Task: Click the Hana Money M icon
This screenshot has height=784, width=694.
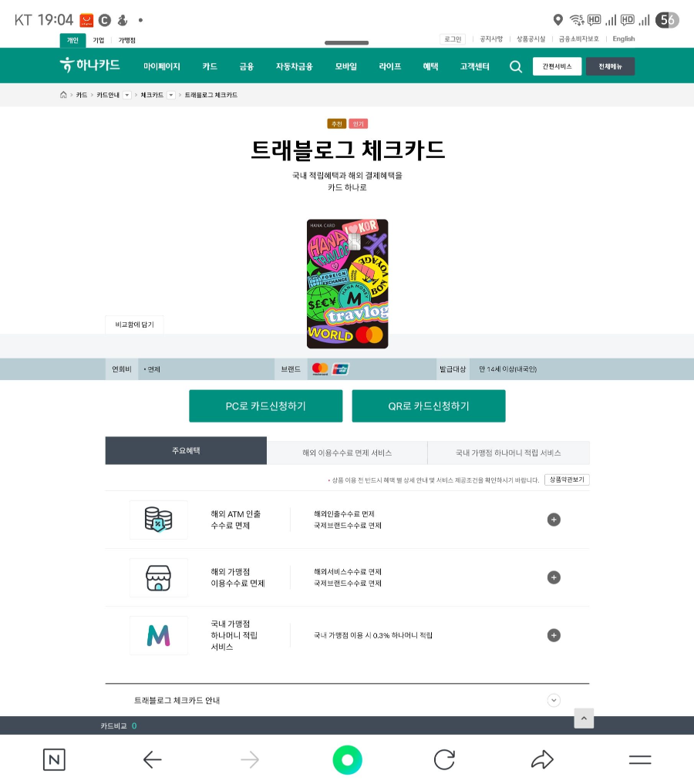Action: (159, 635)
